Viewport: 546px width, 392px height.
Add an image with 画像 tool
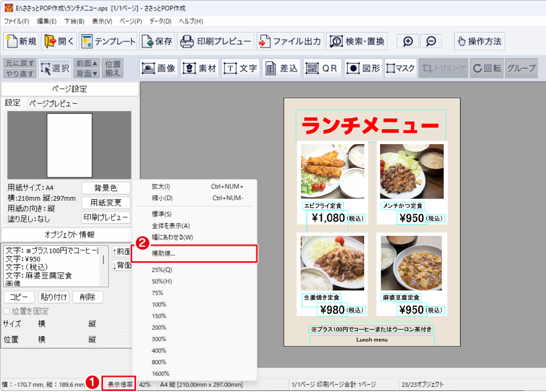(158, 68)
